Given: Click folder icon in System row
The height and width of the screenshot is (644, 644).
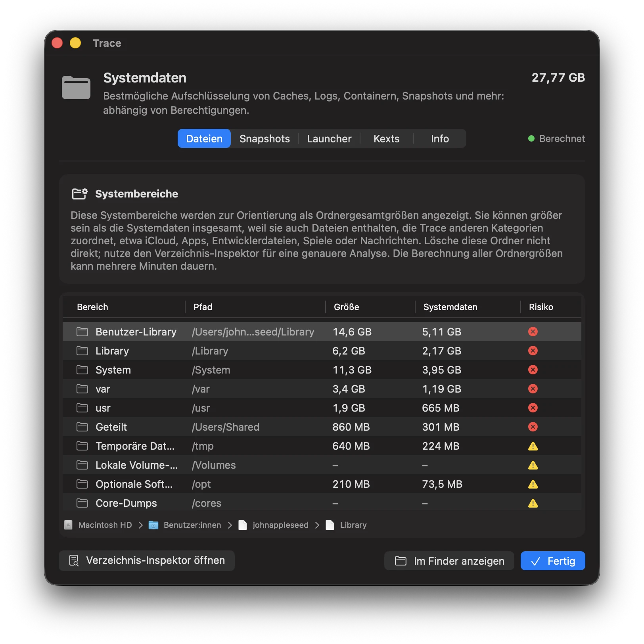Looking at the screenshot, I should tap(82, 370).
